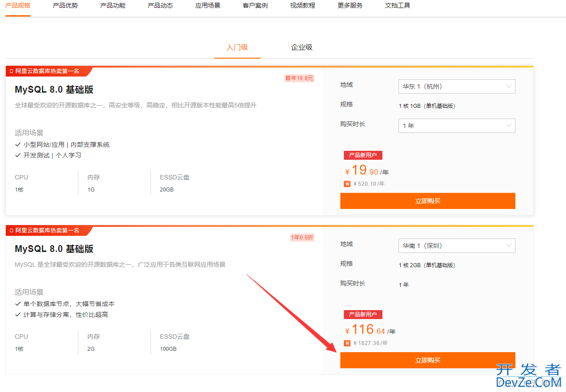The width and height of the screenshot is (566, 392).
Task: Click 立即购买 for the 19.90 plan
Action: coord(428,201)
